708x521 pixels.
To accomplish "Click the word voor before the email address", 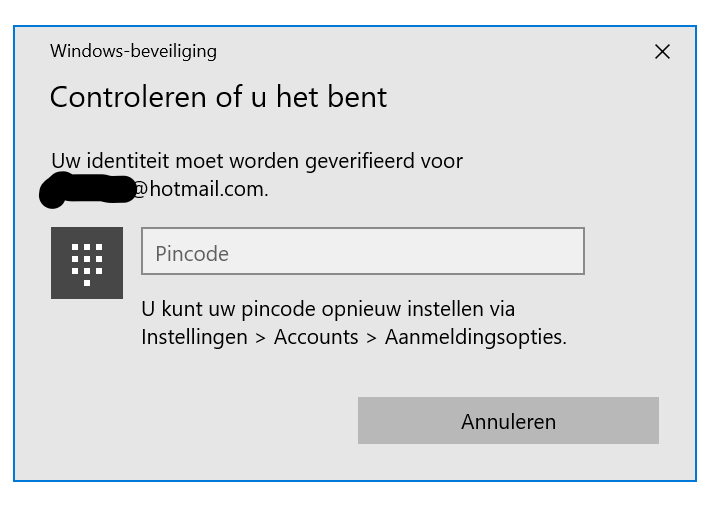I will [442, 162].
